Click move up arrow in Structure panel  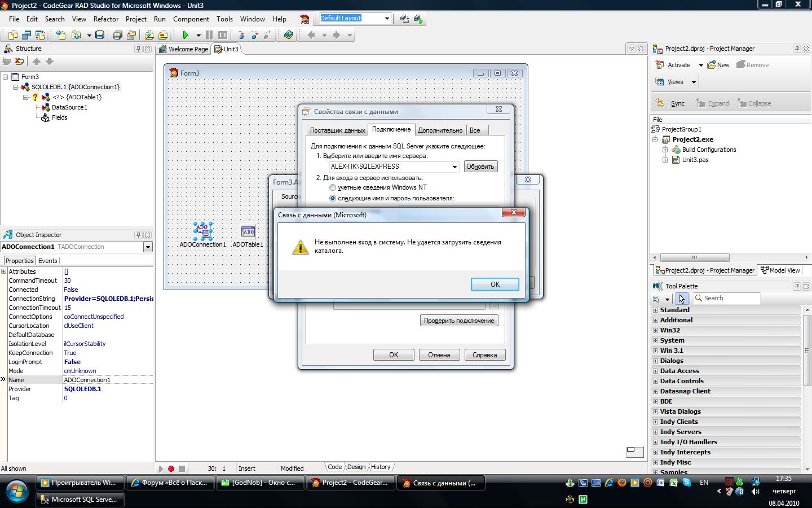[x=37, y=62]
